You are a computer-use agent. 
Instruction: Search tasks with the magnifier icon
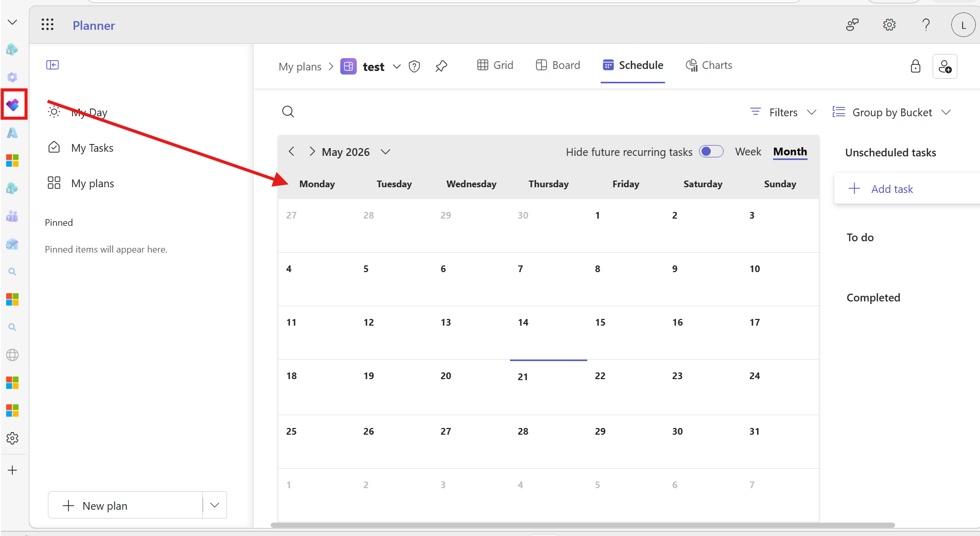pos(288,112)
